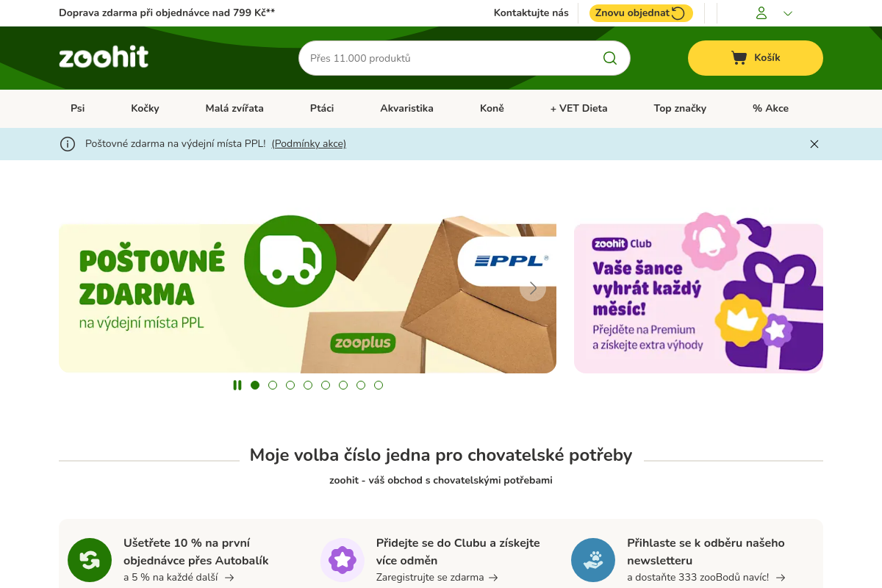Select the last carousel slide dot
This screenshot has width=882, height=588.
tap(379, 385)
